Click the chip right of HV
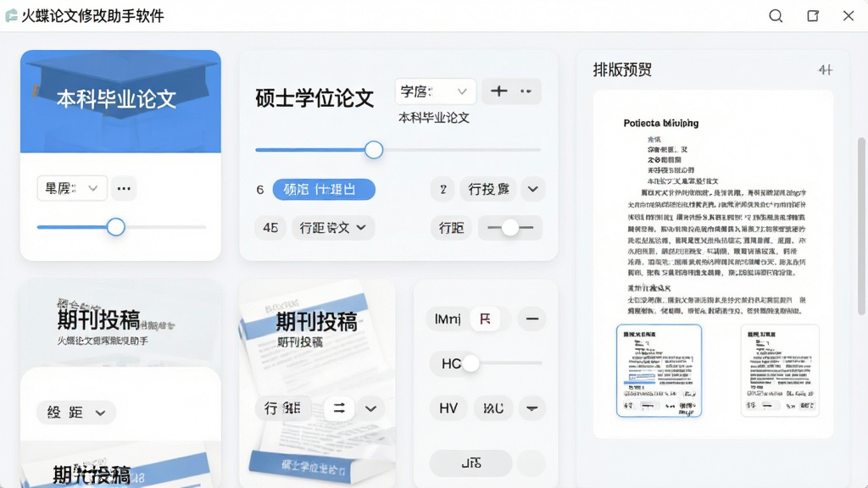Screen dimensions: 868x488 click(x=493, y=408)
